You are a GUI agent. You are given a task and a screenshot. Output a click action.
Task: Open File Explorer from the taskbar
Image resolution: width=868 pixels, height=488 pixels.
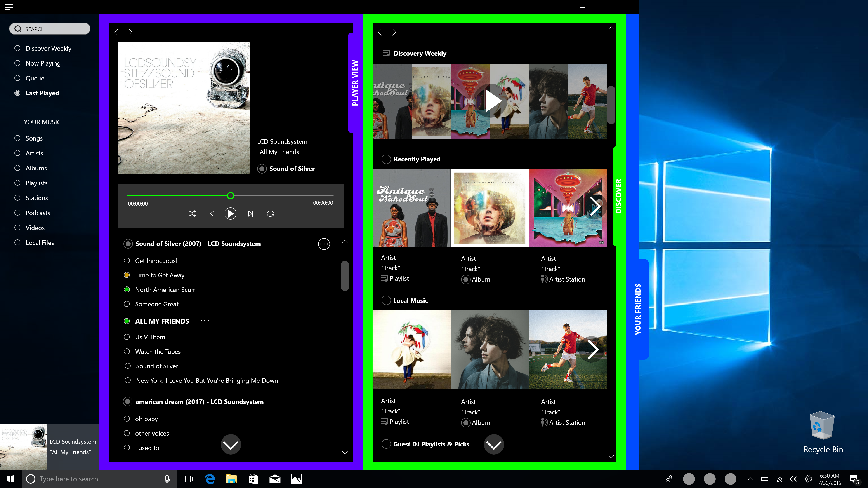(x=231, y=479)
